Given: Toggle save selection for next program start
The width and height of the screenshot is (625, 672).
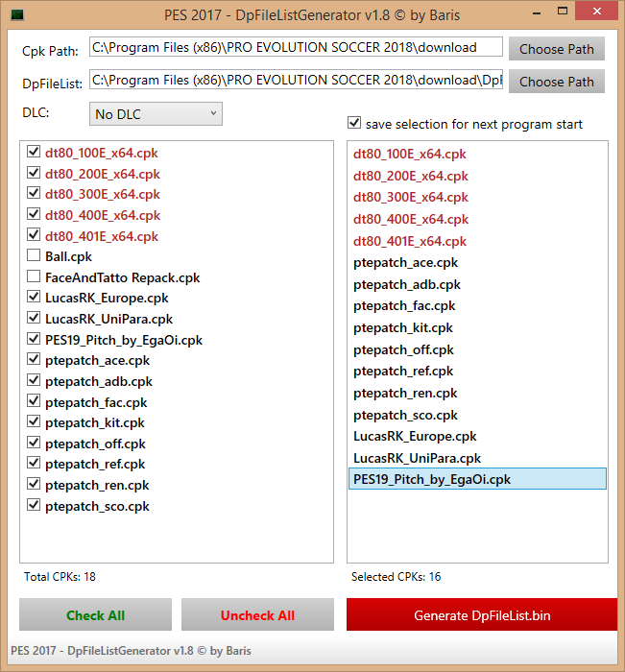Looking at the screenshot, I should pos(354,123).
